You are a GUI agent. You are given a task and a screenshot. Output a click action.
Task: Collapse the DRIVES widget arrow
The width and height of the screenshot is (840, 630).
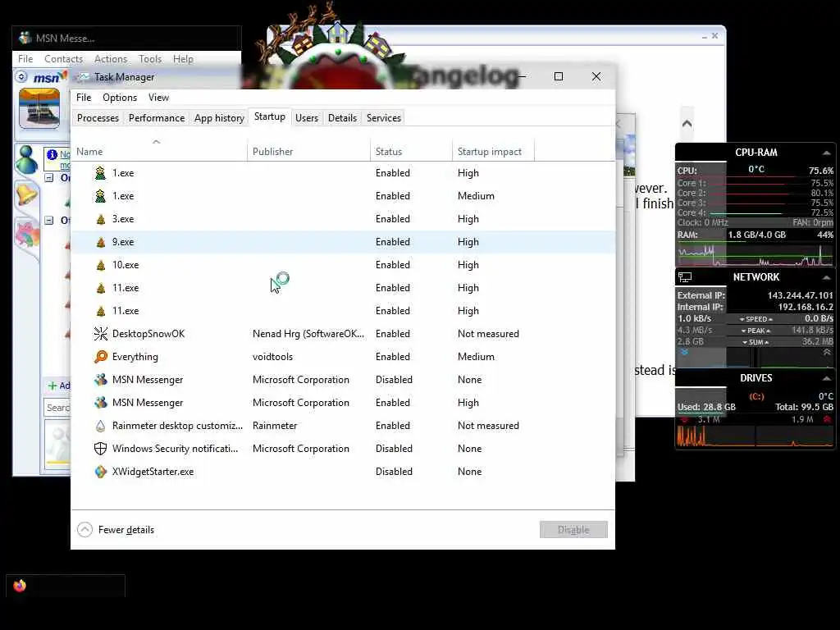827,378
